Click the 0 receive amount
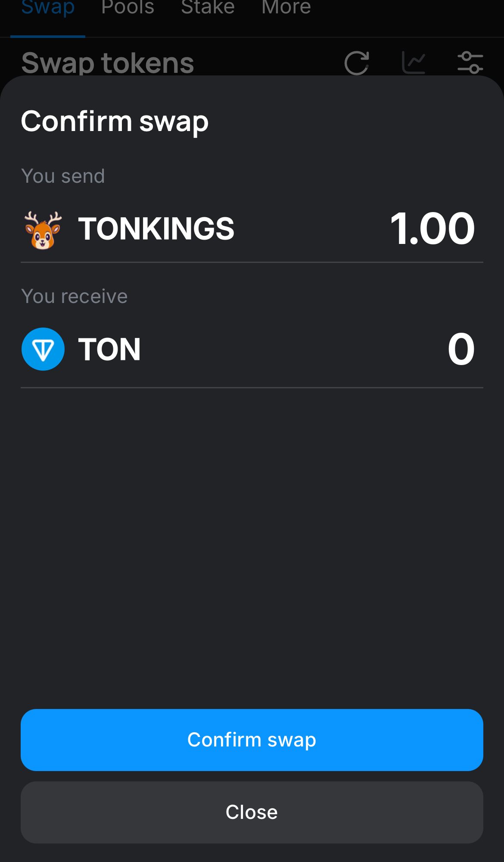The height and width of the screenshot is (862, 504). pyautogui.click(x=461, y=349)
